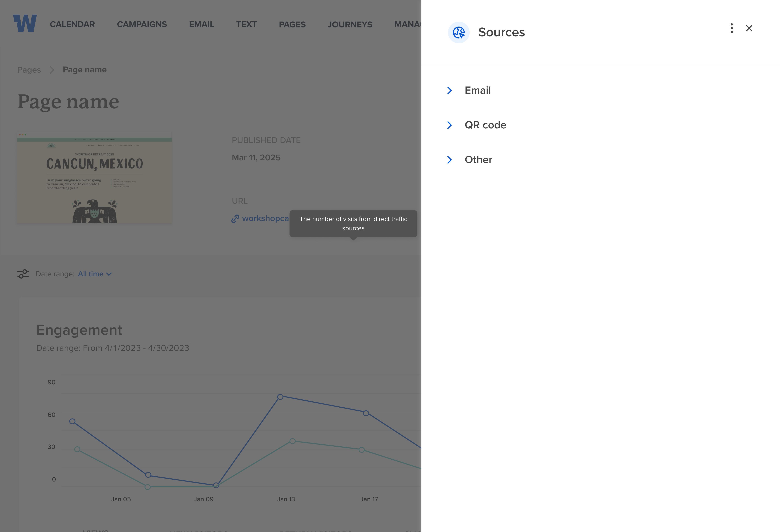Viewport: 780px width, 532px height.
Task: Expand the Other source chevron
Action: click(449, 160)
